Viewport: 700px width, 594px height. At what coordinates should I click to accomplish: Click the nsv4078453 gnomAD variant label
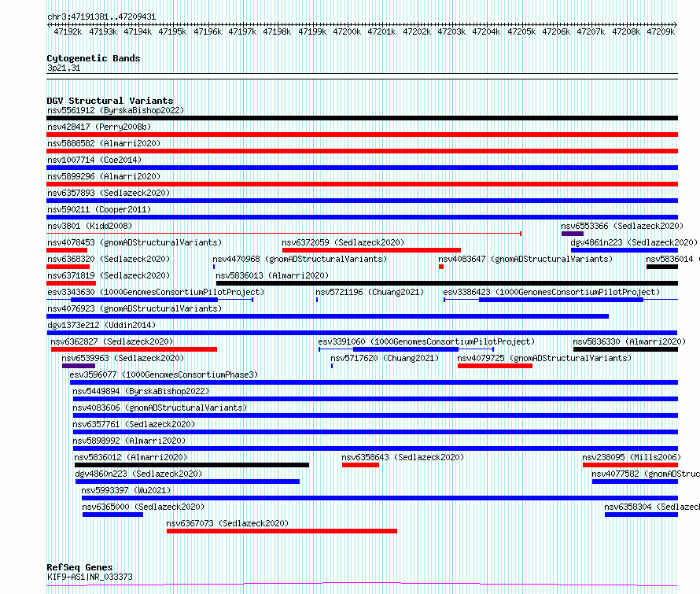[134, 242]
